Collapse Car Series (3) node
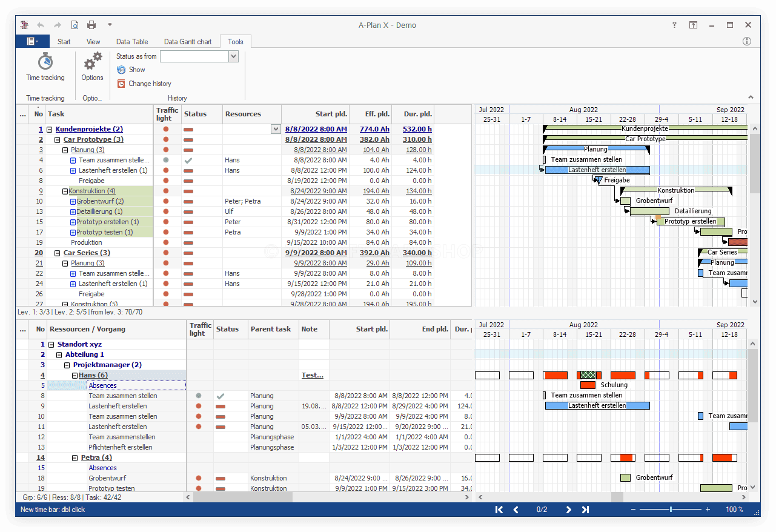This screenshot has height=532, width=776. [x=58, y=253]
